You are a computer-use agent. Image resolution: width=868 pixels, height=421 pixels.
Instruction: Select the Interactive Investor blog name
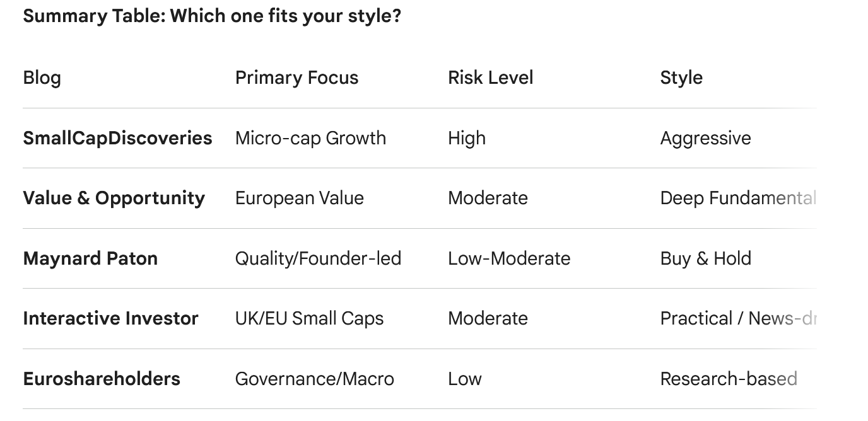tap(110, 318)
